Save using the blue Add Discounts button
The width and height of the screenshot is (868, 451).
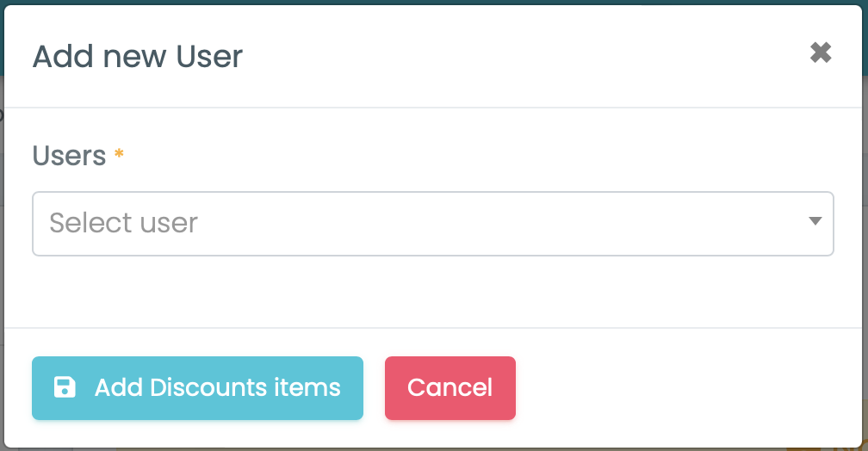pos(197,388)
